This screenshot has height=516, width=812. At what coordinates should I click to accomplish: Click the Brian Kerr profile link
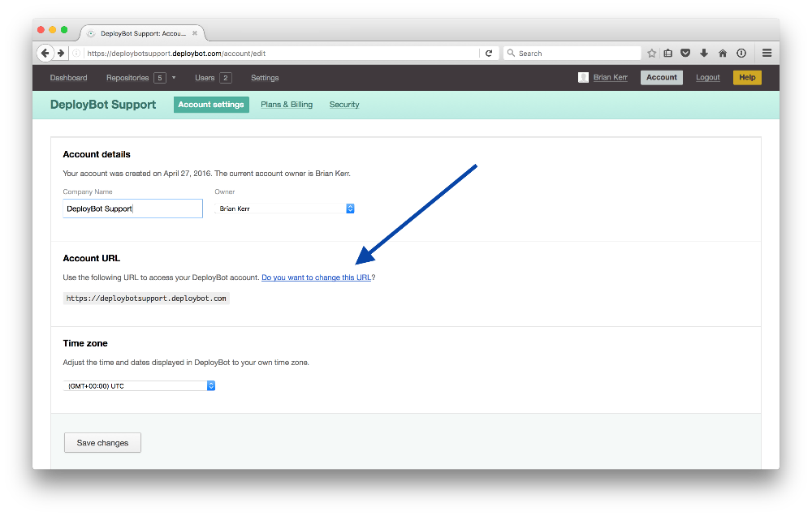(x=610, y=77)
